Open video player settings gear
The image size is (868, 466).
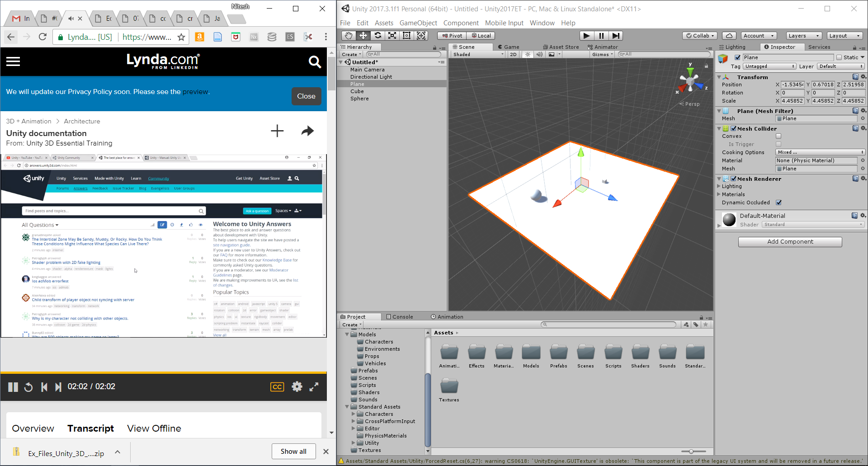(297, 386)
